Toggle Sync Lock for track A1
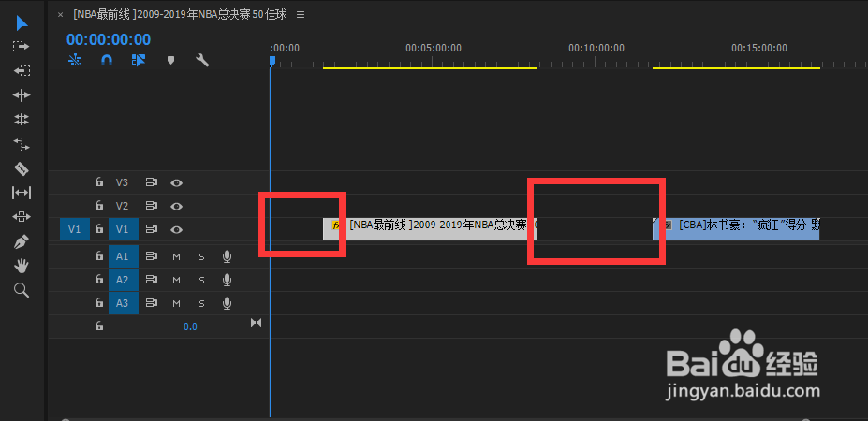 tap(151, 256)
